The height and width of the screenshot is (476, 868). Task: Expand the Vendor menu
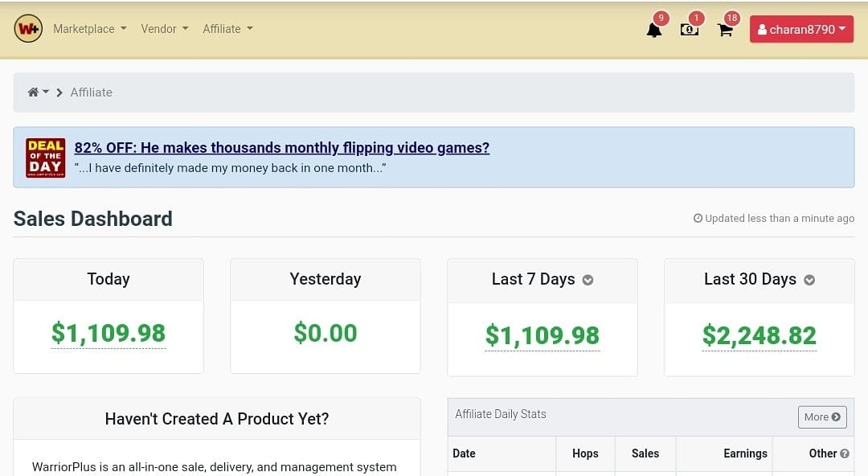165,29
